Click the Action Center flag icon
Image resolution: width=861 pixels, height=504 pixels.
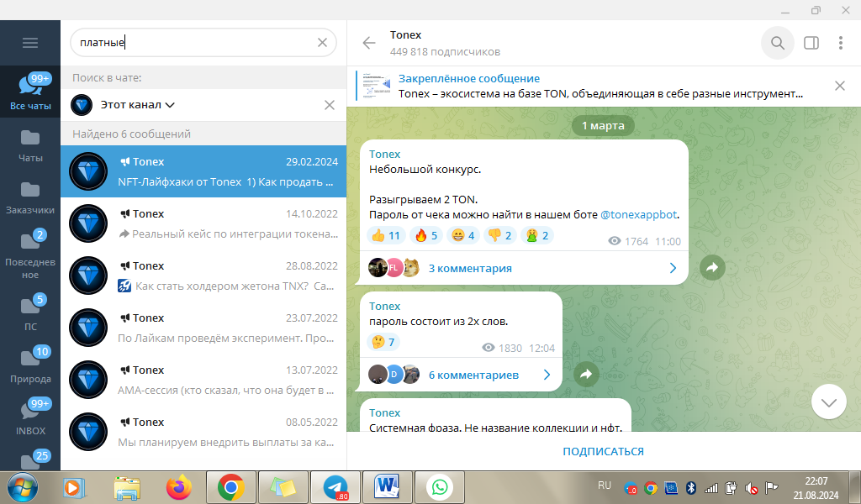771,487
